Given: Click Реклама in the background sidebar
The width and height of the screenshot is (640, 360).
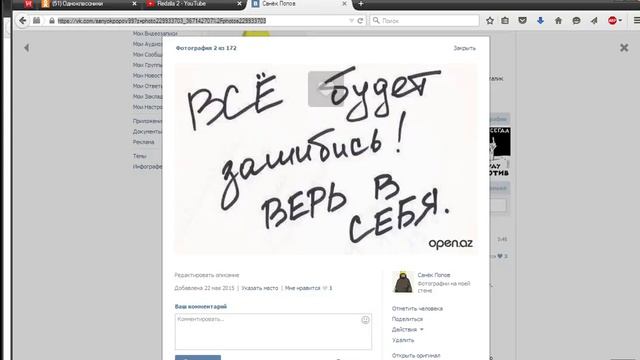Looking at the screenshot, I should 143,142.
